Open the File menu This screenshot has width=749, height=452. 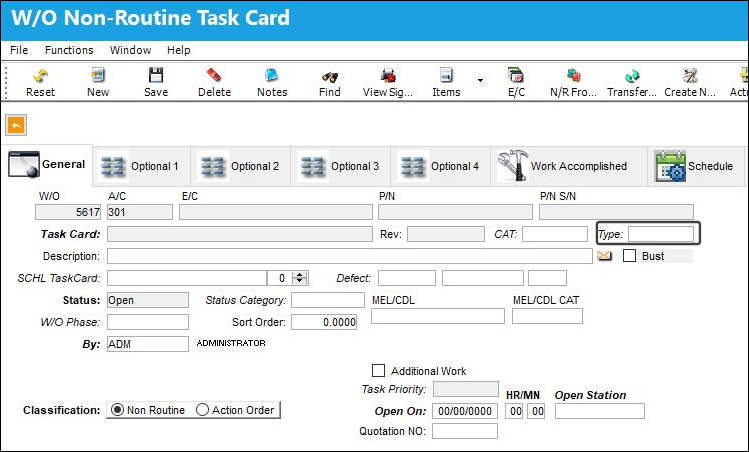(x=19, y=50)
